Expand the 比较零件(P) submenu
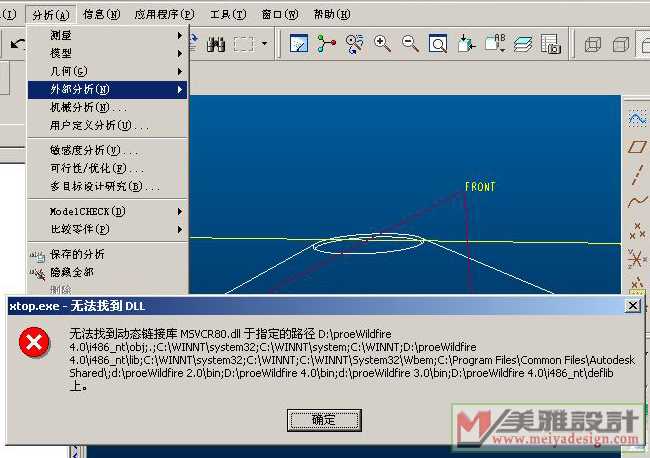The image size is (650, 458). tap(108, 229)
